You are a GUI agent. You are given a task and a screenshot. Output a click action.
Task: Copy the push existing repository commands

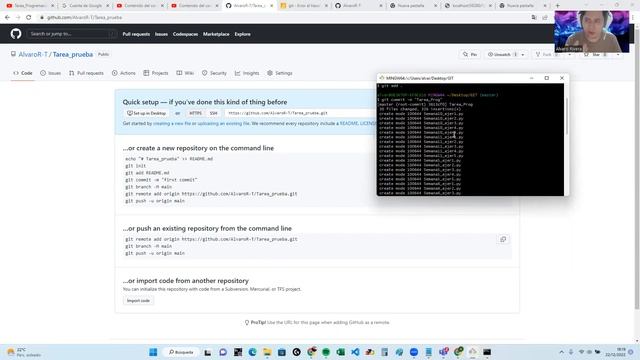[503, 240]
